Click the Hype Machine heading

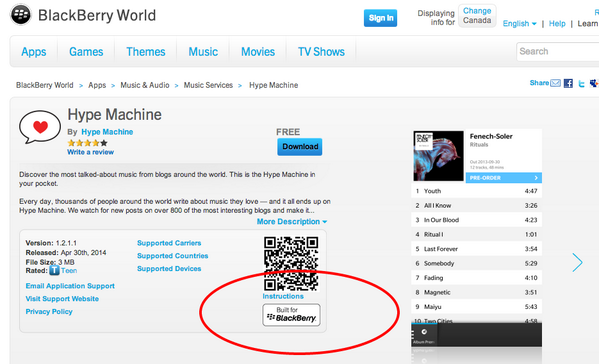115,115
